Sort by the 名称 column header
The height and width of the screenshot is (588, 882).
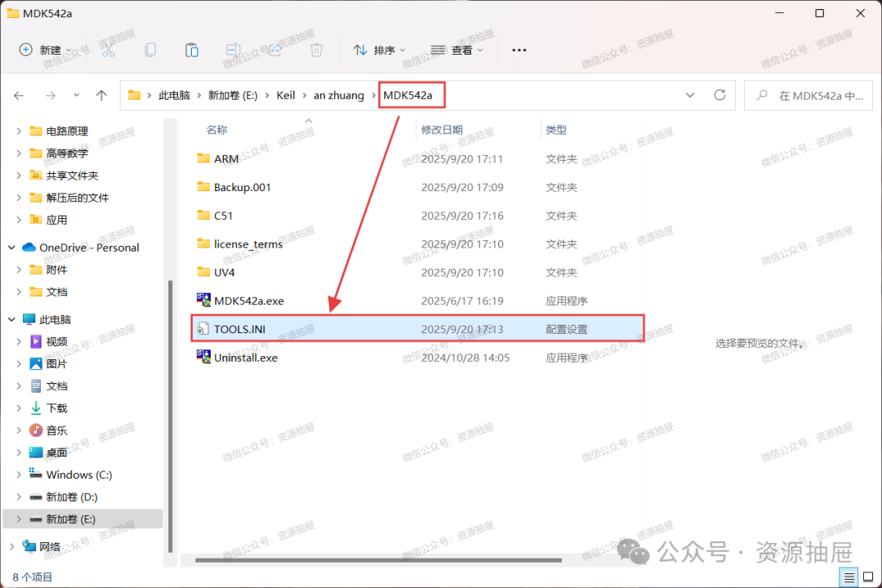click(216, 130)
